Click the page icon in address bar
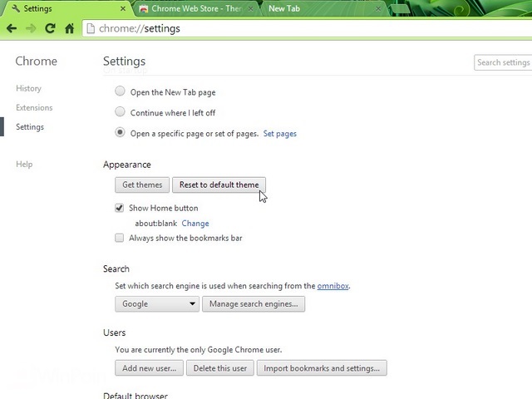532x399 pixels. [x=91, y=28]
